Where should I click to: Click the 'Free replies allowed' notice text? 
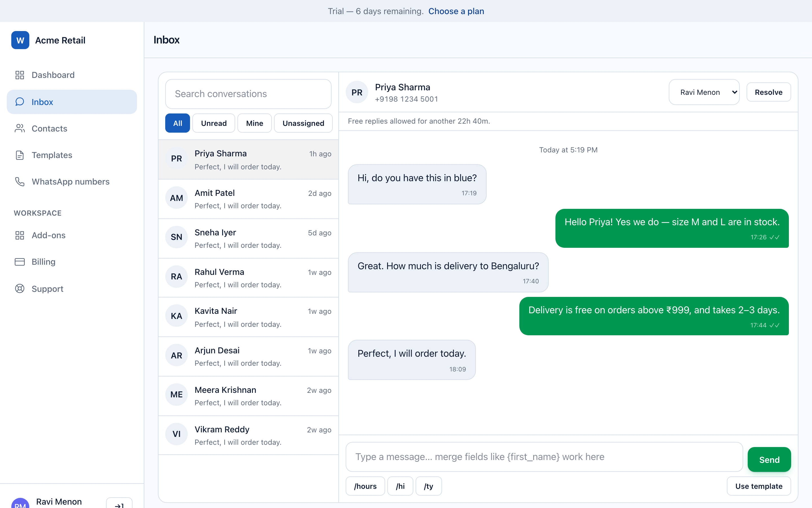[419, 121]
